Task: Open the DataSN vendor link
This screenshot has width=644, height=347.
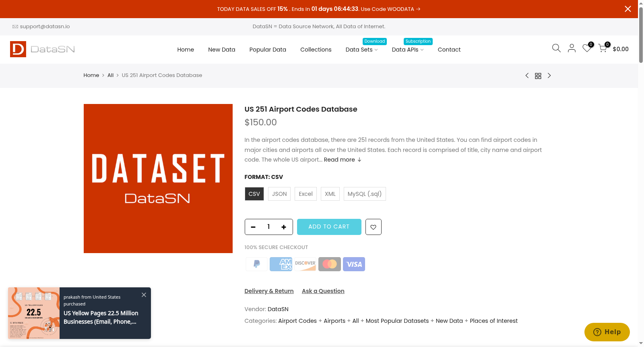Action: [x=278, y=309]
